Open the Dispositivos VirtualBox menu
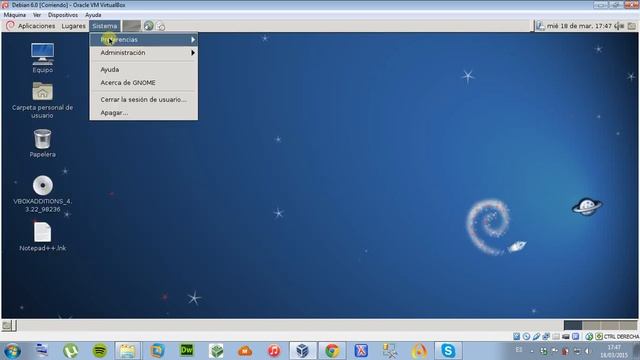The height and width of the screenshot is (360, 640). pos(63,15)
